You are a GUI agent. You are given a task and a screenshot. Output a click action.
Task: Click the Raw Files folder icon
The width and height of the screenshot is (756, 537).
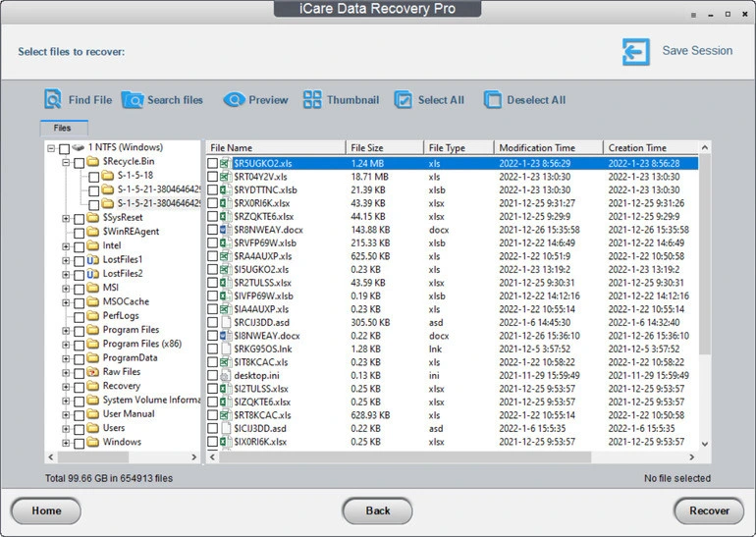tap(92, 372)
